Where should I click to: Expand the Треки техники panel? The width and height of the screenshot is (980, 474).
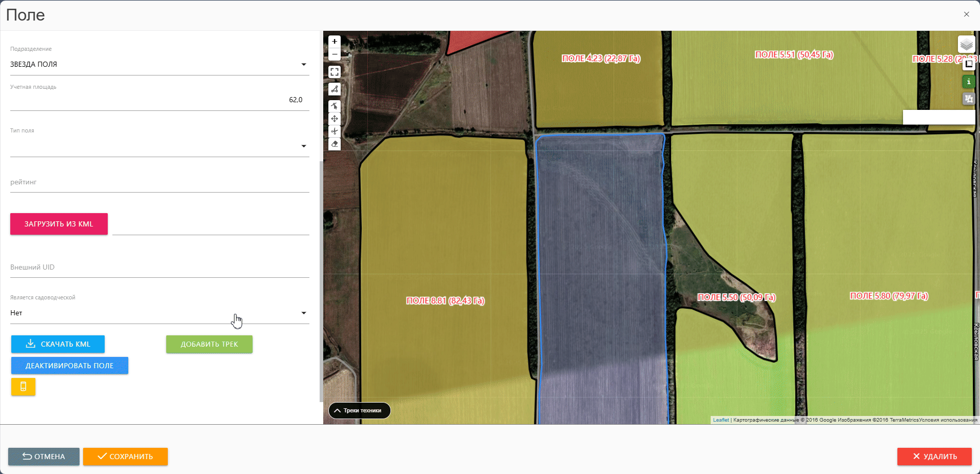click(x=359, y=411)
